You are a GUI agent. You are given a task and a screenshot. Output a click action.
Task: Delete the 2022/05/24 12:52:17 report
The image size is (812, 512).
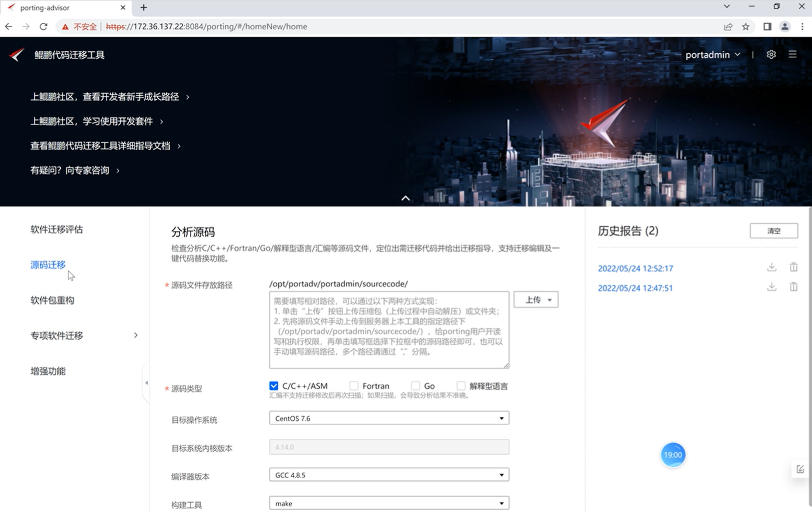[x=793, y=268]
